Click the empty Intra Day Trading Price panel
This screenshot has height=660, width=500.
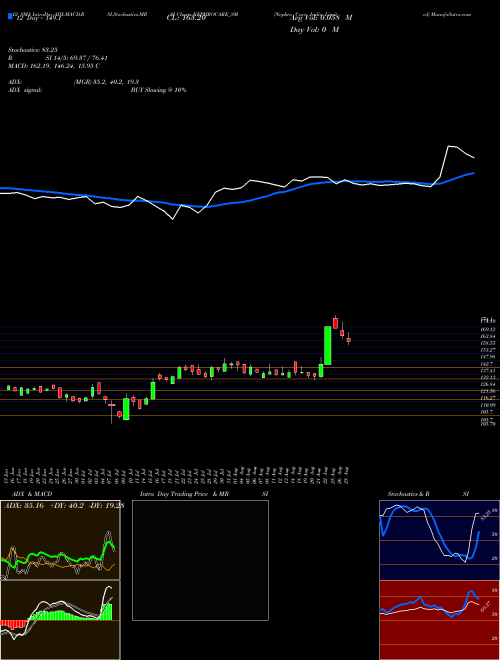pos(200,560)
